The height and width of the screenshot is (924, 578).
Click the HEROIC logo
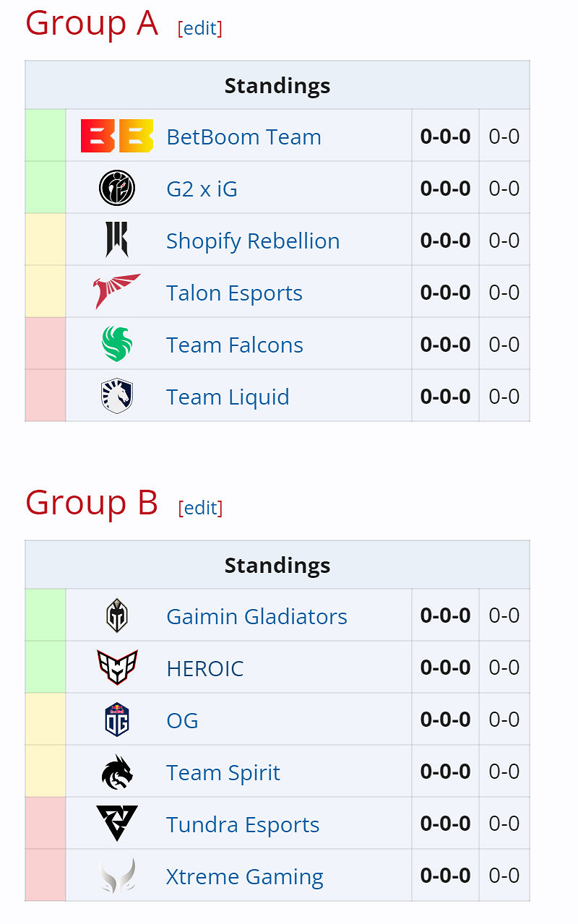point(116,667)
